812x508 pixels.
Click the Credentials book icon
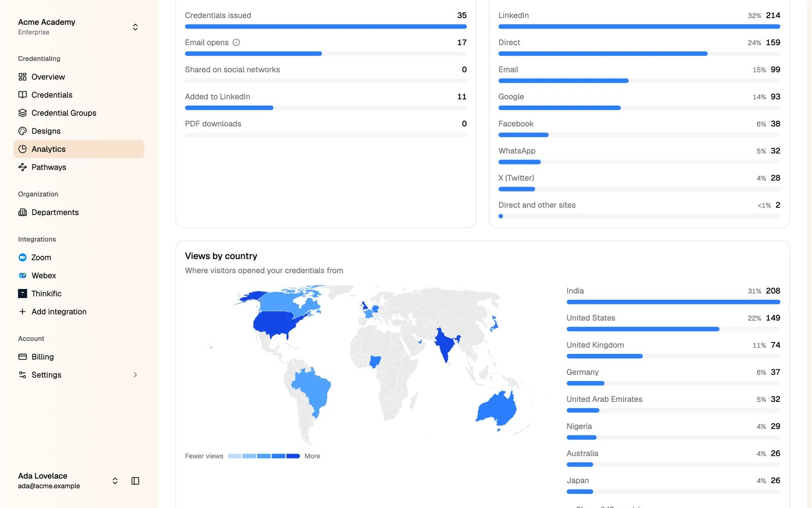[22, 95]
